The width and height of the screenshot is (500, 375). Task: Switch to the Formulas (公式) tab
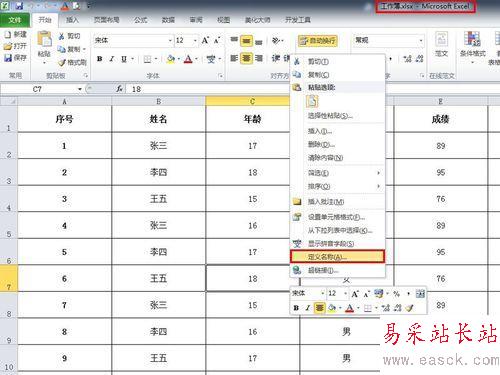140,20
